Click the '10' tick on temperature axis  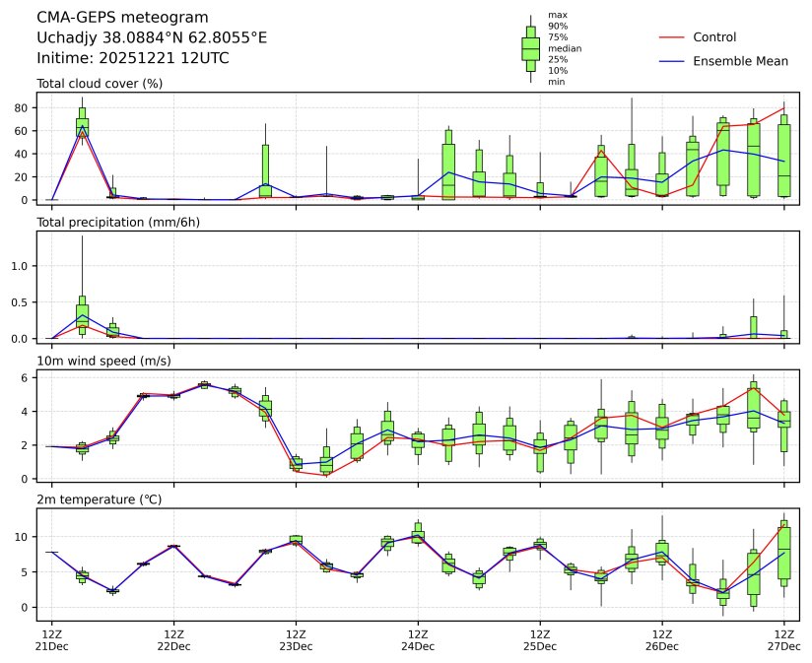tap(21, 537)
